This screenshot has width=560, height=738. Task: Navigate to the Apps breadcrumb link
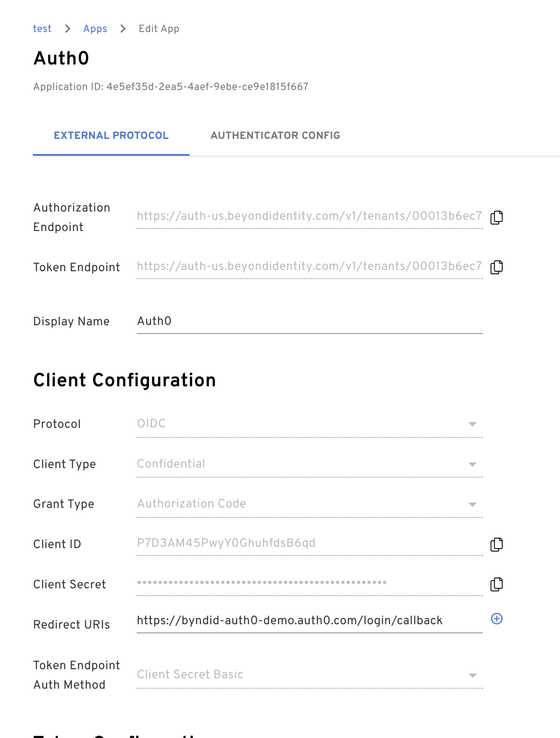pyautogui.click(x=95, y=29)
